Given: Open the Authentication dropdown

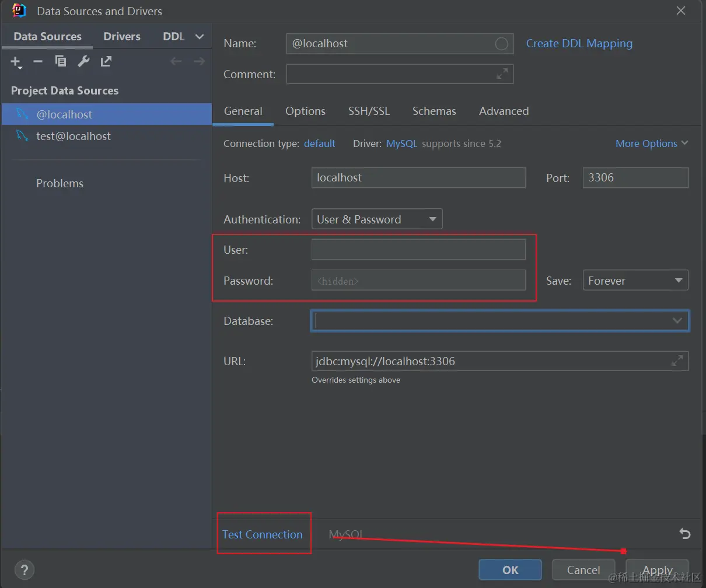Looking at the screenshot, I should click(x=377, y=219).
